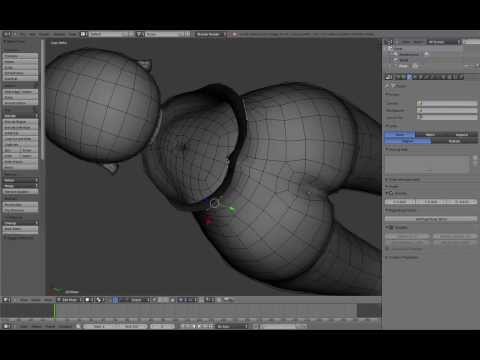Select Metric units option
480x360 pixels.
coord(430,135)
